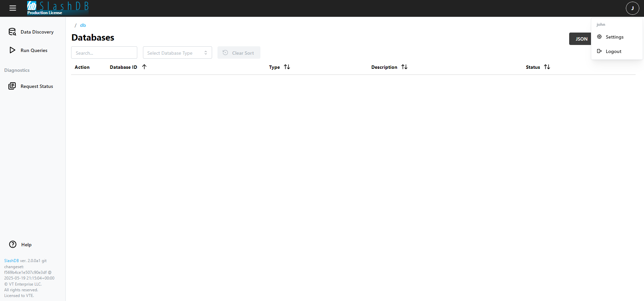Toggle sort on Type column
Viewport: 644px width, 301px height.
(x=287, y=67)
